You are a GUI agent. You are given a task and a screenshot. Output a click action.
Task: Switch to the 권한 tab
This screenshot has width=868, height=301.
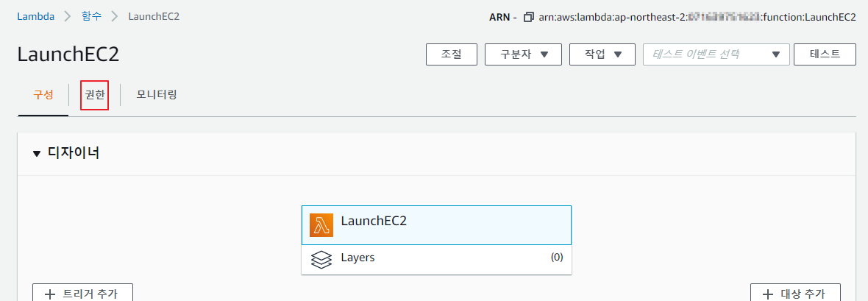[x=94, y=95]
